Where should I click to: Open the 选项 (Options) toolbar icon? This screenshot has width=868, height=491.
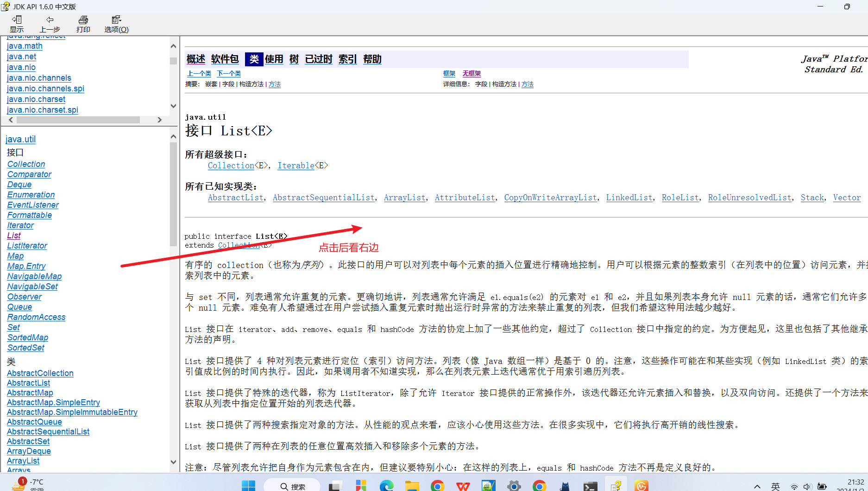(116, 24)
